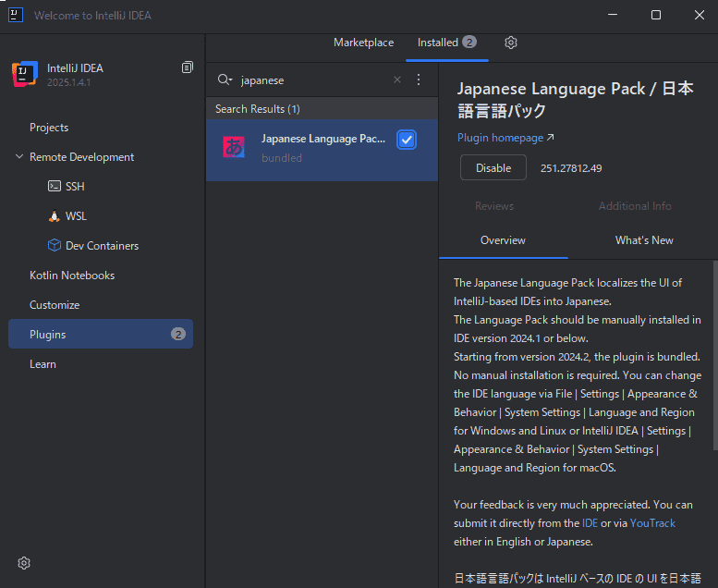Uncheck the Japanese Language Pack checkbox
The image size is (718, 588).
(x=407, y=140)
